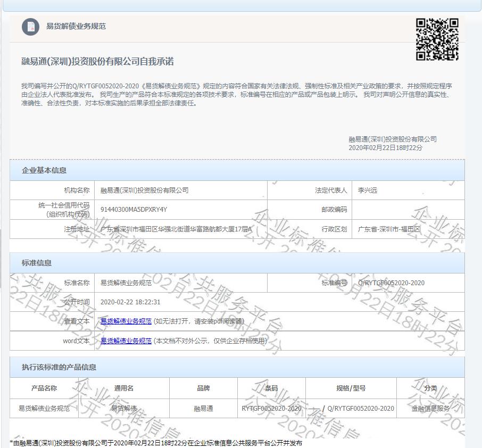
Task: Click product name cell 易货解债业务规范 in product table
Action: [44, 408]
